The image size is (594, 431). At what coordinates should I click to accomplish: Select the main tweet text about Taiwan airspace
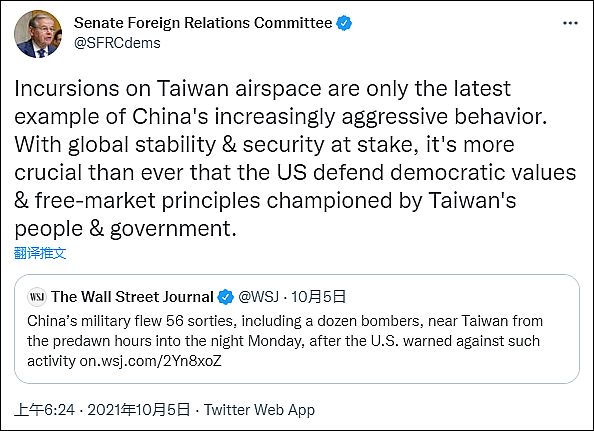[295, 158]
